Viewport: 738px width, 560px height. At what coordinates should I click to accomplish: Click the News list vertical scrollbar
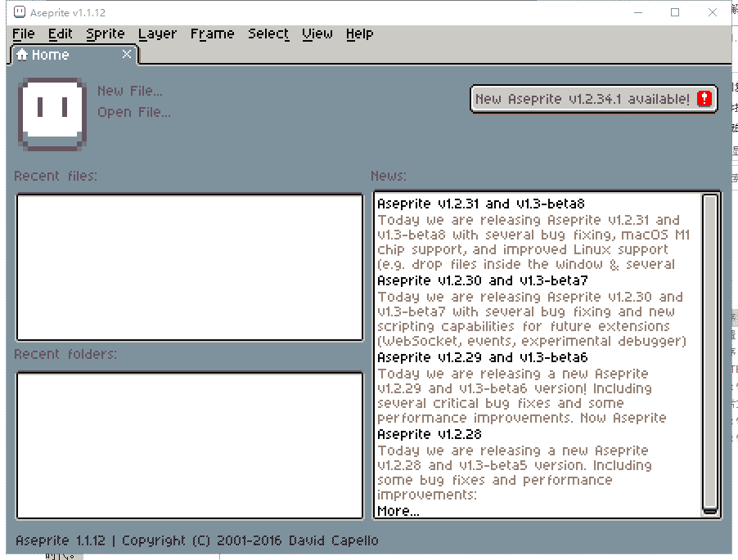coord(710,353)
